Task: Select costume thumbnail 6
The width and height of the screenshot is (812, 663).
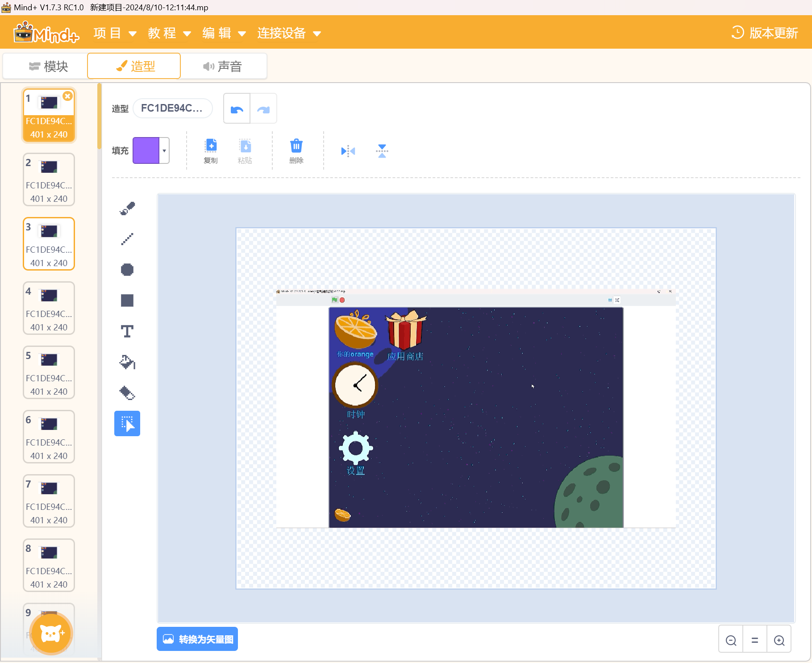Action: pyautogui.click(x=49, y=437)
